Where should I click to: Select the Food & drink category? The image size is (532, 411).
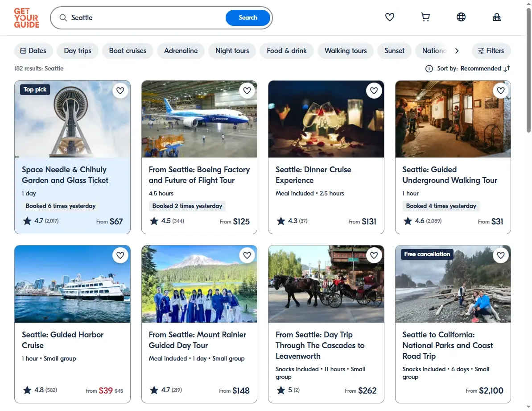pos(287,51)
